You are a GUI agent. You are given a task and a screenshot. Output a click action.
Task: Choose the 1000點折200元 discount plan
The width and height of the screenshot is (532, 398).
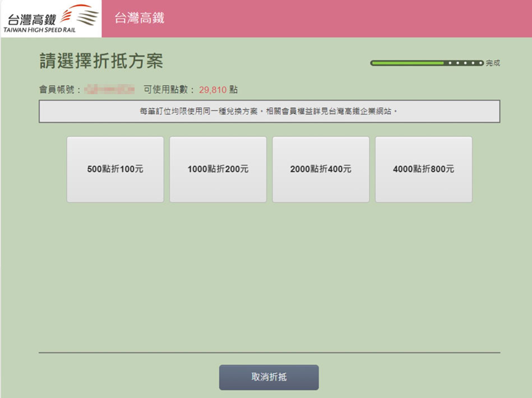tap(218, 169)
